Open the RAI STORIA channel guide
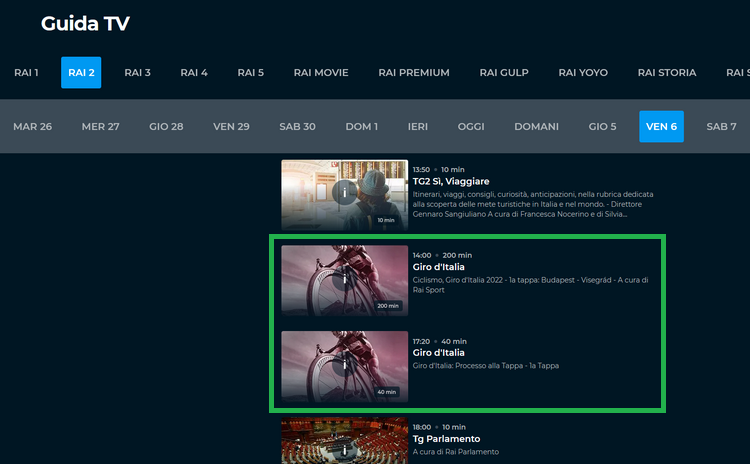 click(x=667, y=73)
